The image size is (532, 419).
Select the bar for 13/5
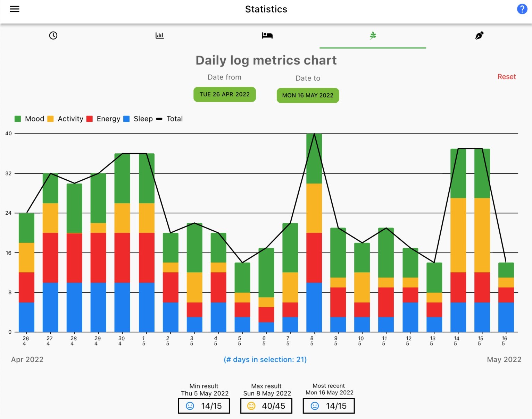434,298
